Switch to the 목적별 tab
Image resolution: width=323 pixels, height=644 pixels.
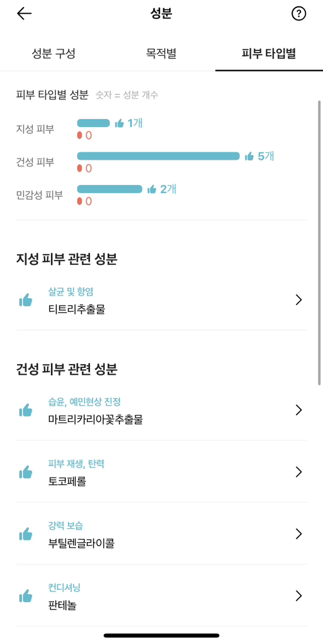(161, 54)
